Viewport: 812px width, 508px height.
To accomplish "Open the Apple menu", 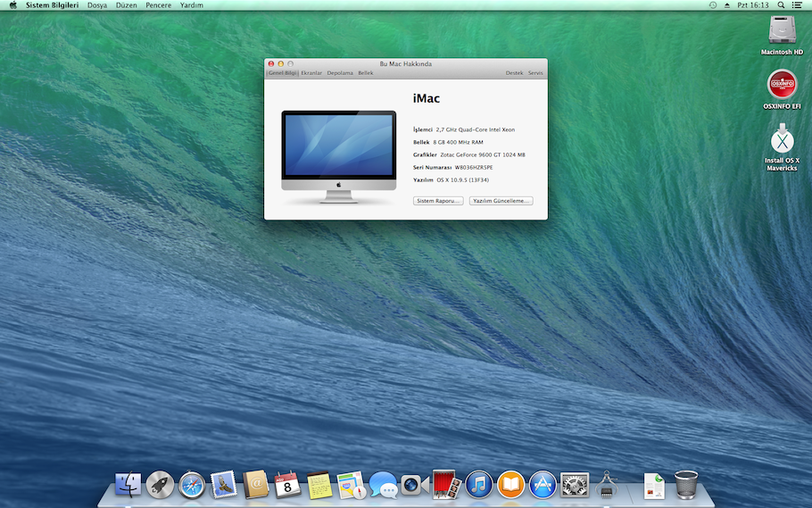I will (12, 5).
